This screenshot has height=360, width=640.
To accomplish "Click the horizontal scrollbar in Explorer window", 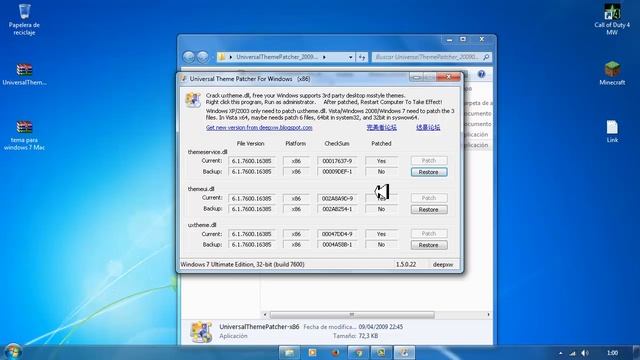I will [x=352, y=315].
